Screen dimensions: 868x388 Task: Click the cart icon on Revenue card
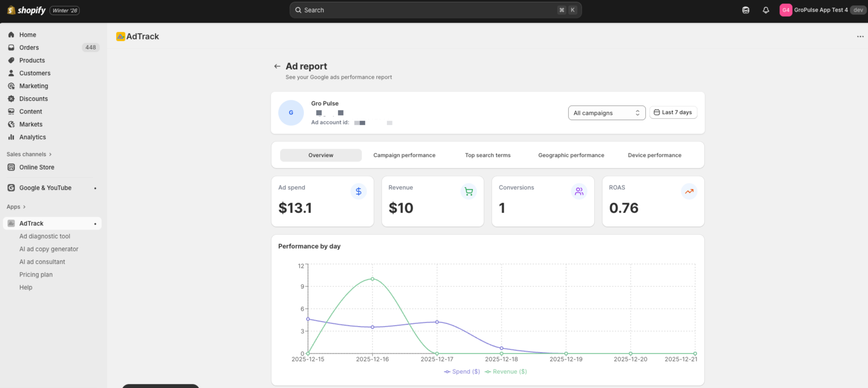click(x=469, y=192)
